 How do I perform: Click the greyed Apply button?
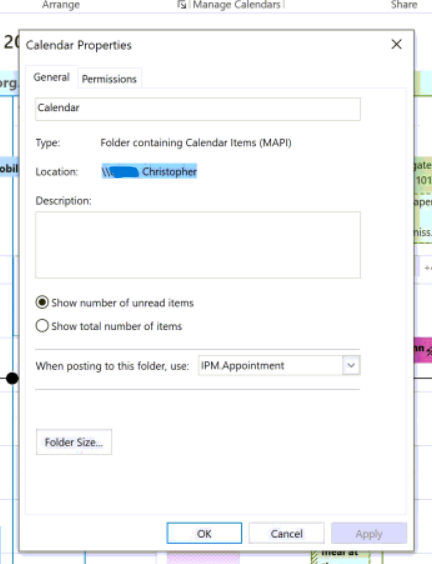pyautogui.click(x=369, y=533)
